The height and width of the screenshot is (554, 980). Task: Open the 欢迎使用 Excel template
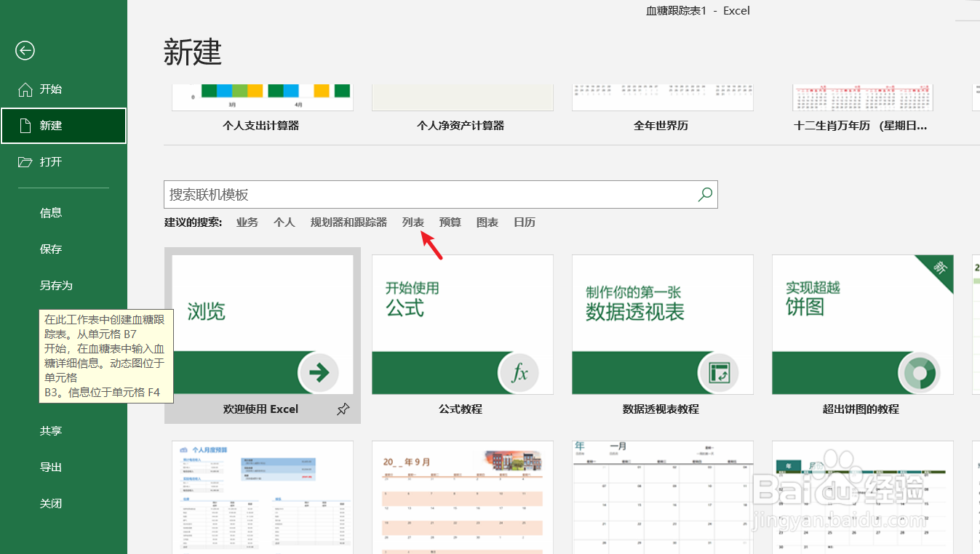click(x=263, y=336)
